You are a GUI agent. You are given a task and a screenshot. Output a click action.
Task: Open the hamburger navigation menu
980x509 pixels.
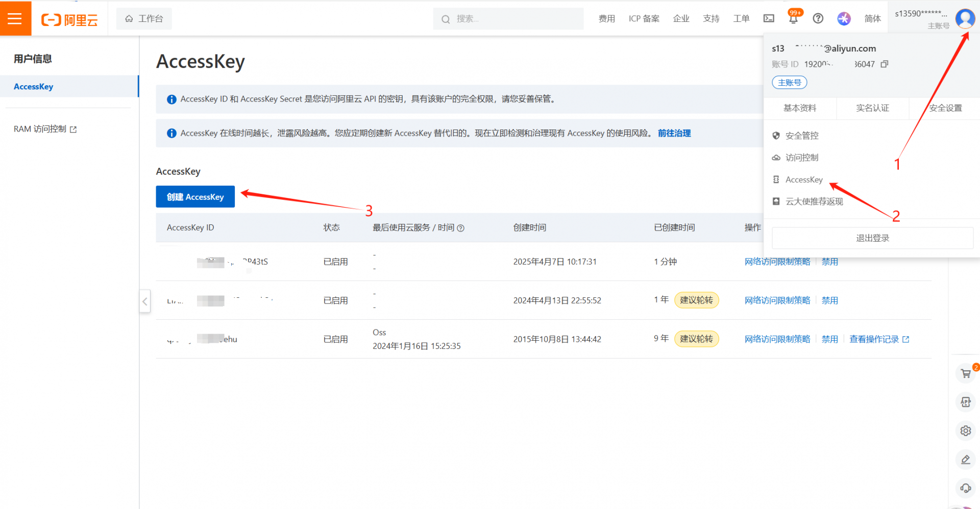pos(15,18)
